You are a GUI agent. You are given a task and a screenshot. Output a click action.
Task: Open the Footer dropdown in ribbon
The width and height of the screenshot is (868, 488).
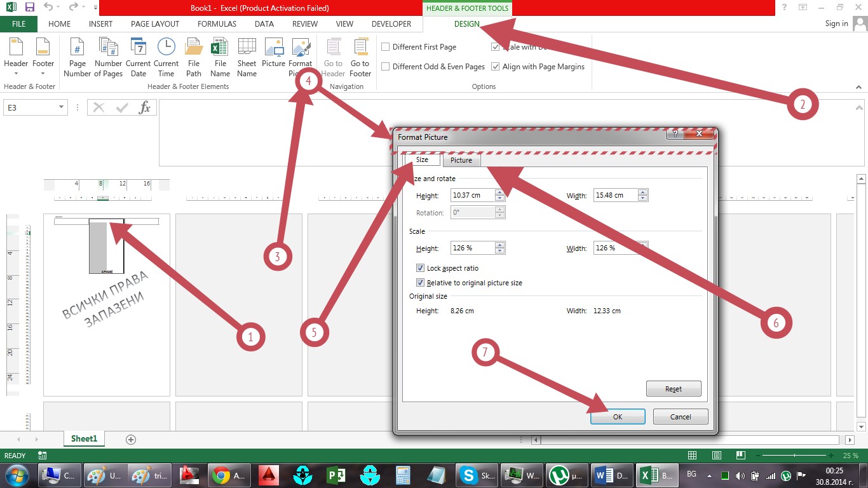(43, 57)
